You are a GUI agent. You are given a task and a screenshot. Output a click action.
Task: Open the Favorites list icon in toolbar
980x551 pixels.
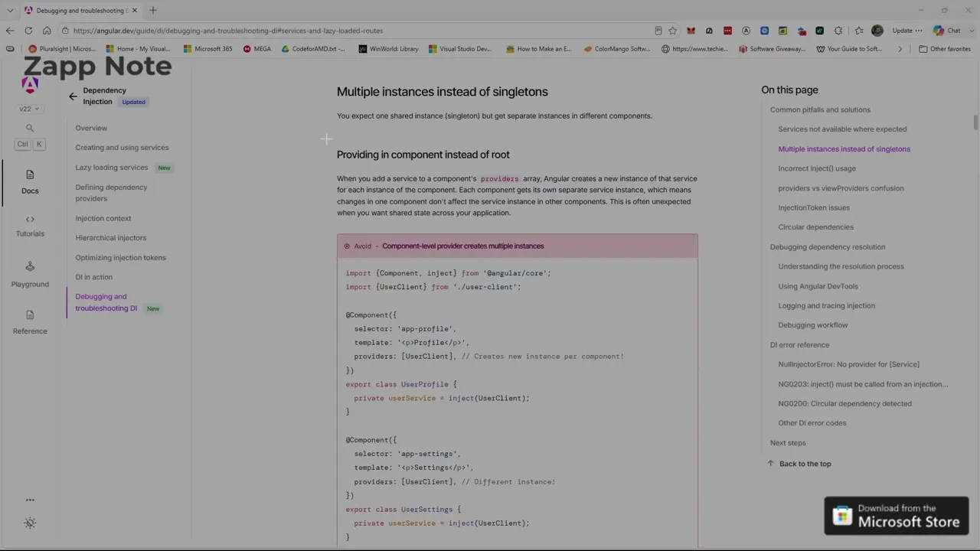tap(859, 31)
